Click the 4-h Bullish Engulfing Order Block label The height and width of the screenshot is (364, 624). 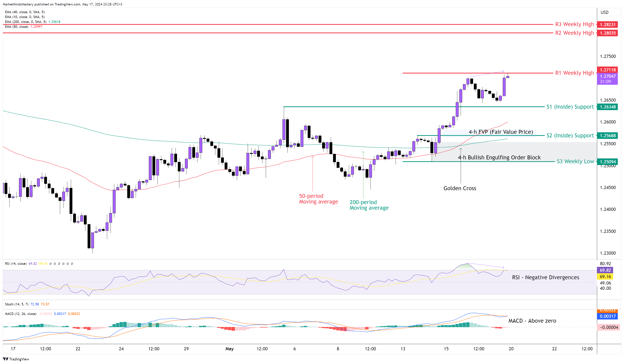(499, 157)
